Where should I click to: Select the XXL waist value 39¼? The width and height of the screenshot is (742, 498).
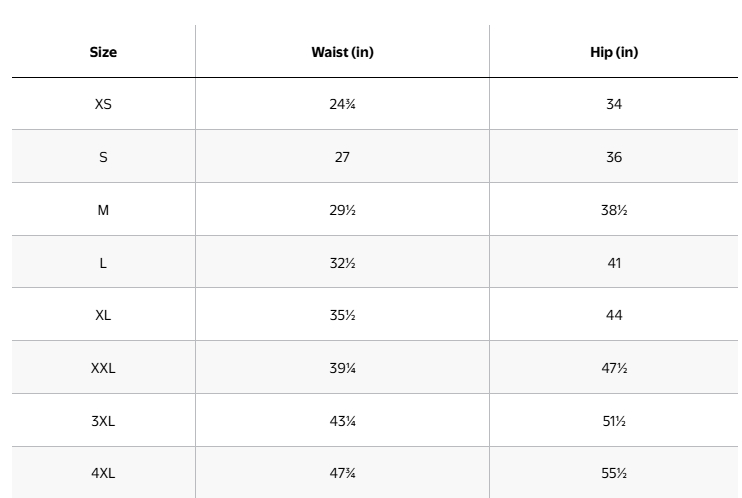point(342,368)
